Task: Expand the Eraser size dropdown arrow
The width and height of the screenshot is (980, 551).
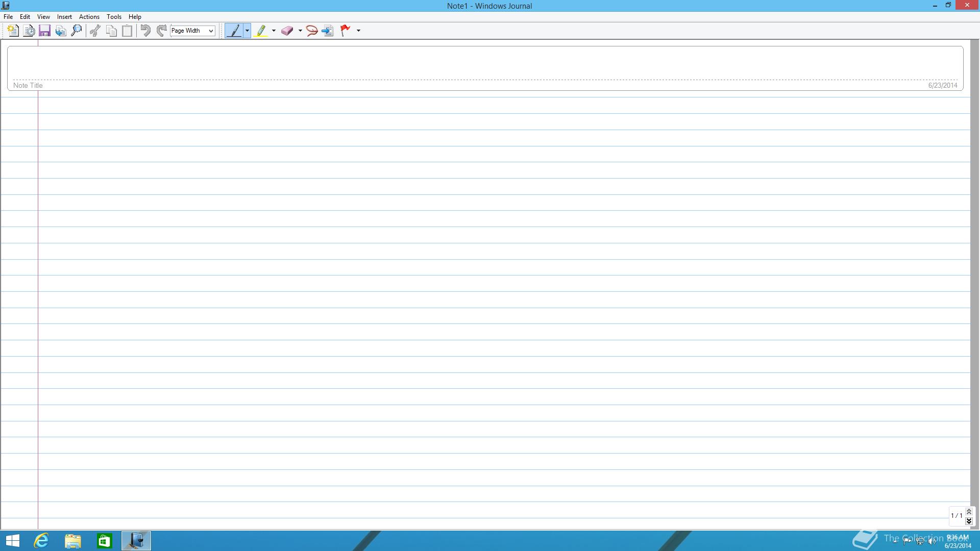Action: [300, 31]
